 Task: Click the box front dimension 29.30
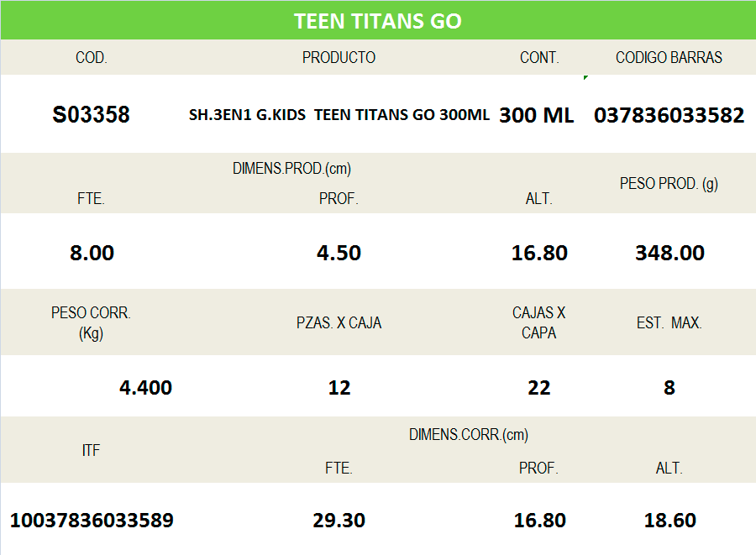(x=339, y=521)
